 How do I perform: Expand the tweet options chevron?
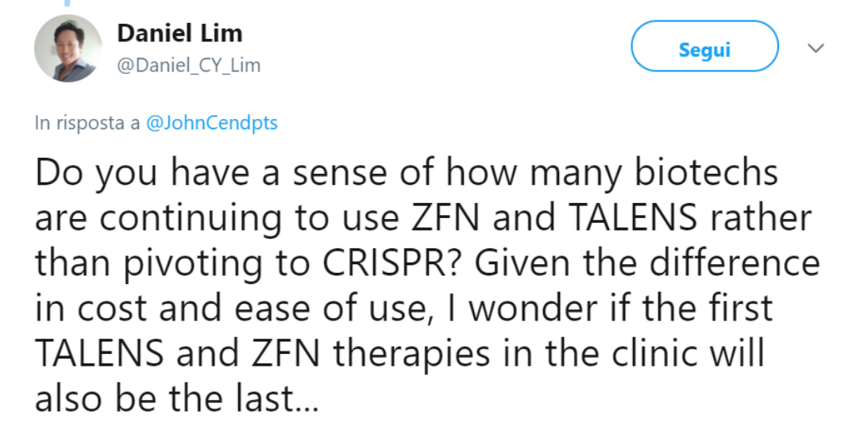[x=816, y=49]
